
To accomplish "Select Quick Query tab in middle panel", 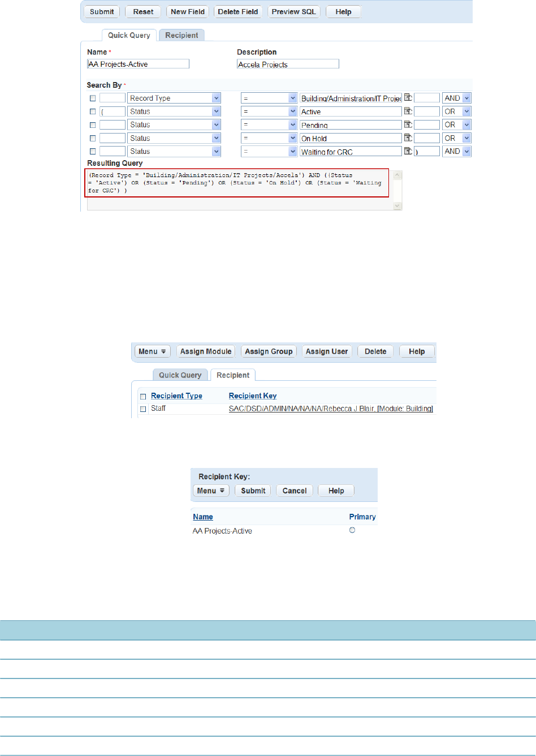I will 180,375.
